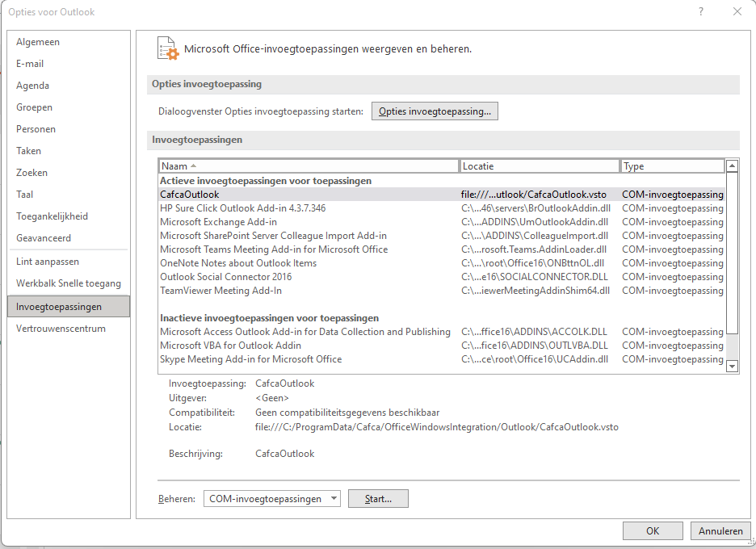Open the help question mark icon

point(701,11)
